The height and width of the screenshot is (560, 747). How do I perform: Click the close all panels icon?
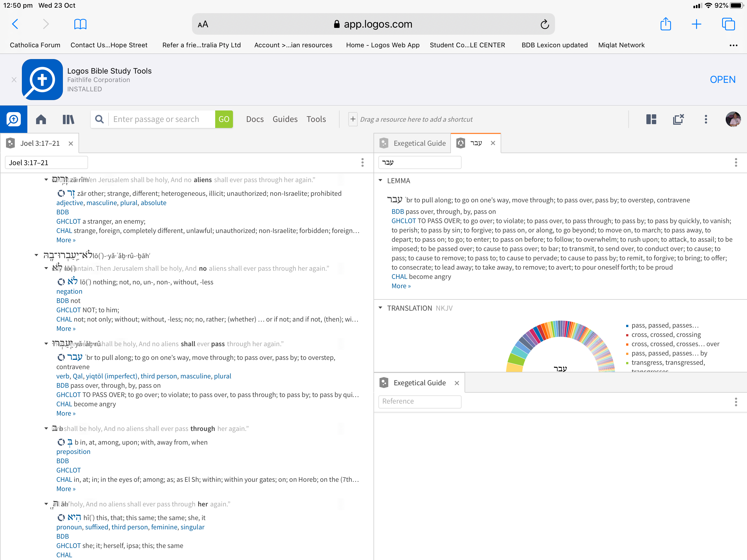click(678, 119)
